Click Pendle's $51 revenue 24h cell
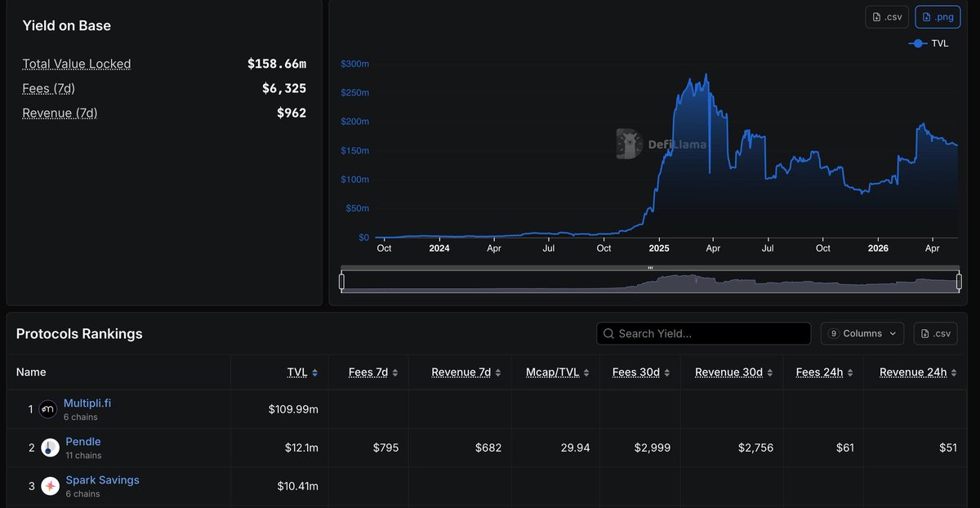The height and width of the screenshot is (508, 980). (x=947, y=448)
